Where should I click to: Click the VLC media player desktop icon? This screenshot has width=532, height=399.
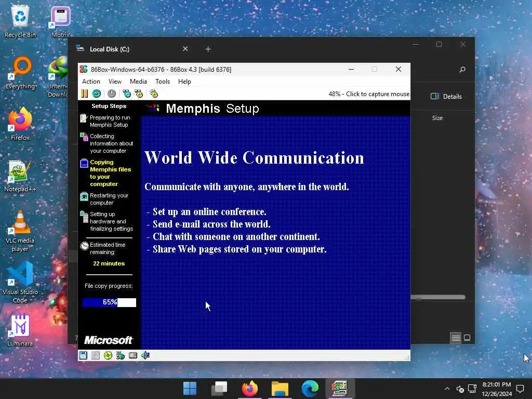pyautogui.click(x=20, y=231)
